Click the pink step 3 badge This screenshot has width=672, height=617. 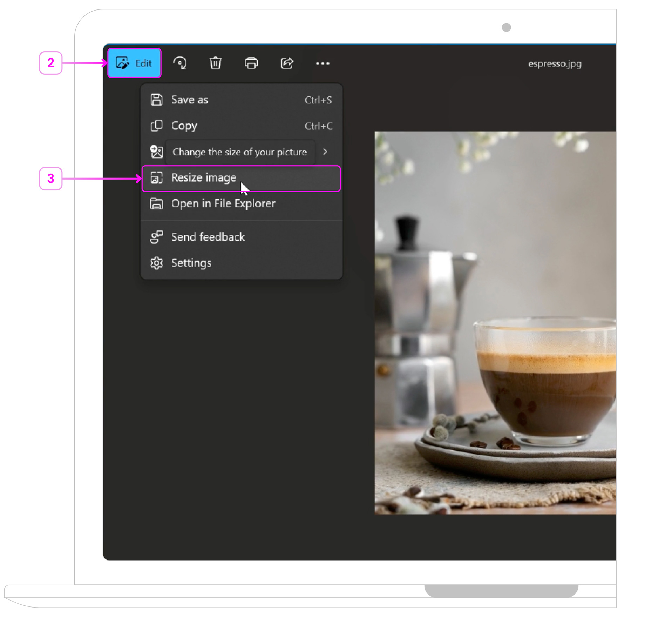pyautogui.click(x=50, y=179)
